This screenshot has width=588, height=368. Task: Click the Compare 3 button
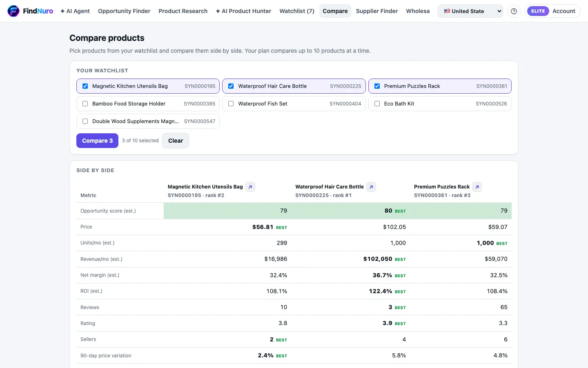pyautogui.click(x=97, y=141)
